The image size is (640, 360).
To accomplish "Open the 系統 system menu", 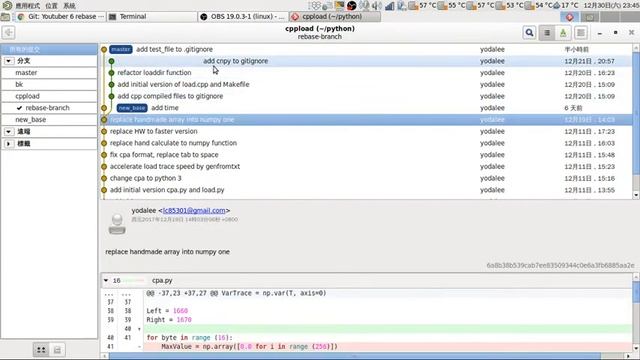I will tap(69, 5).
